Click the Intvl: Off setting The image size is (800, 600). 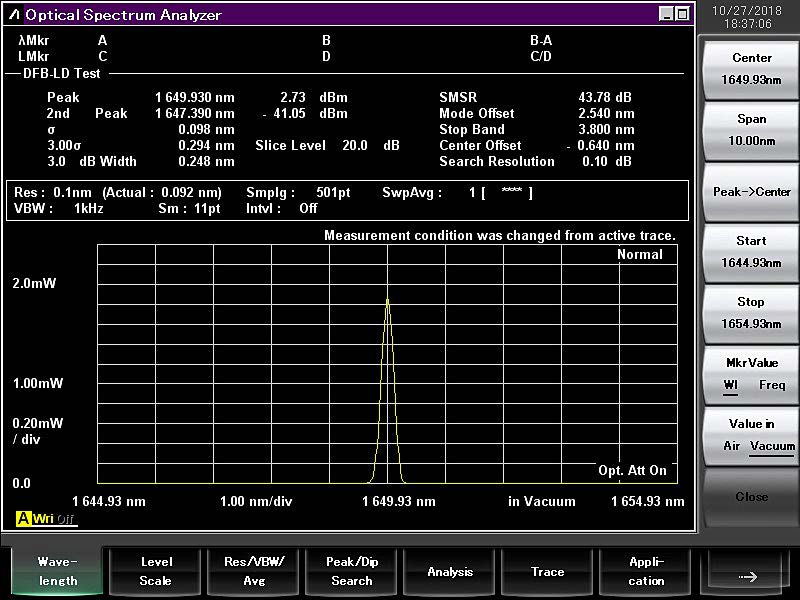(282, 208)
